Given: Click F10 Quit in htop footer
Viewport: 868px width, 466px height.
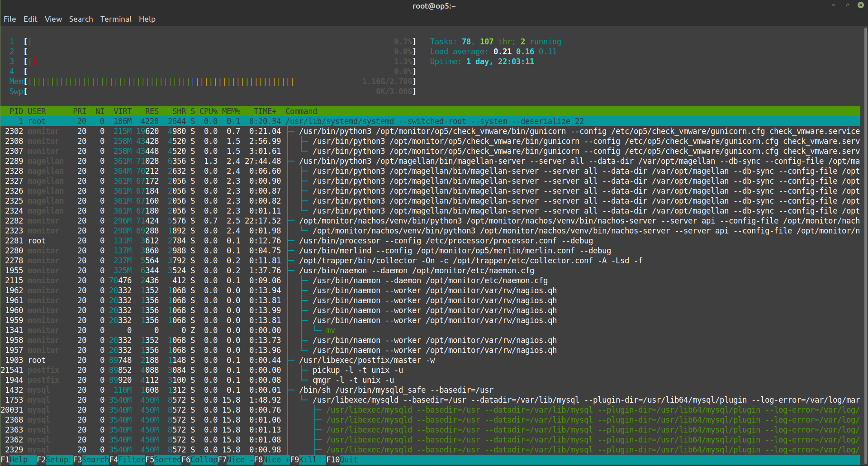Looking at the screenshot, I should pos(342,460).
